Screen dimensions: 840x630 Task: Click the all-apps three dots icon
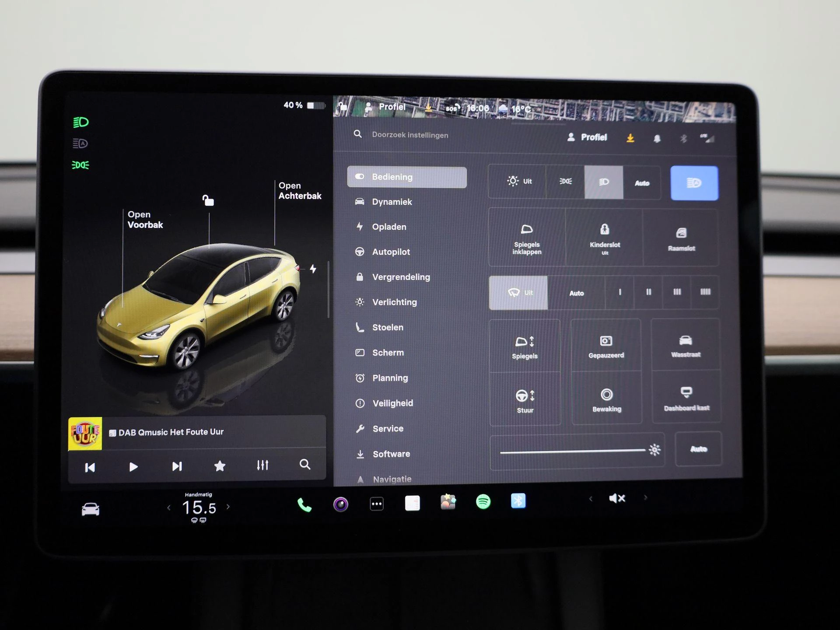click(376, 504)
